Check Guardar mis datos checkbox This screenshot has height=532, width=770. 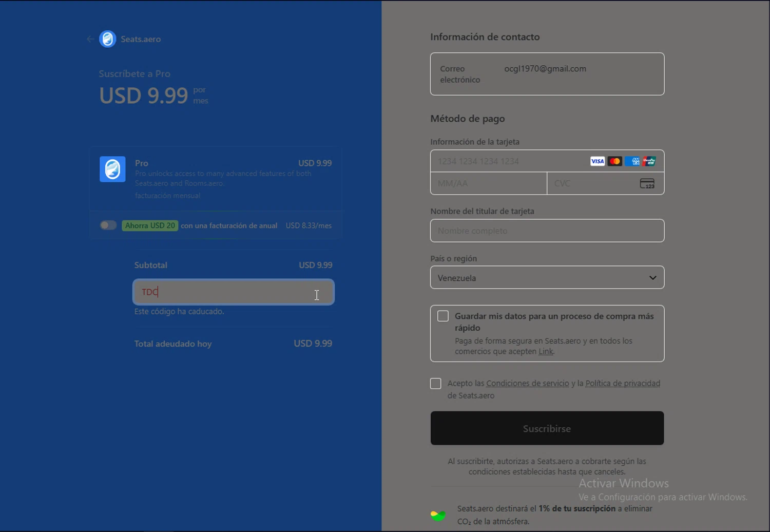[x=443, y=316]
